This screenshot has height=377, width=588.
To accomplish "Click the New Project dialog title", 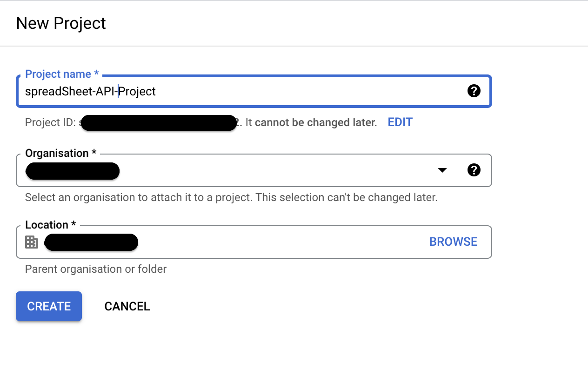I will tap(60, 23).
